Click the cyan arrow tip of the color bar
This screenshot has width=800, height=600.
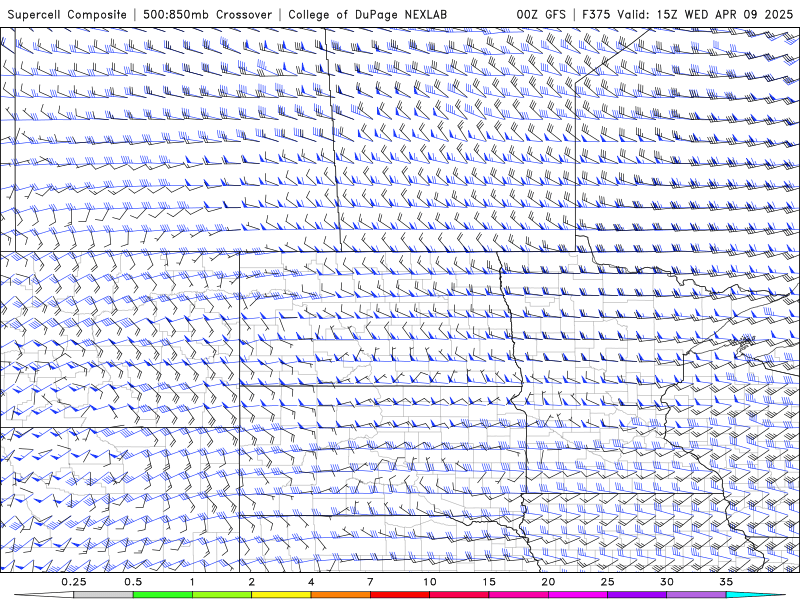pos(755,595)
